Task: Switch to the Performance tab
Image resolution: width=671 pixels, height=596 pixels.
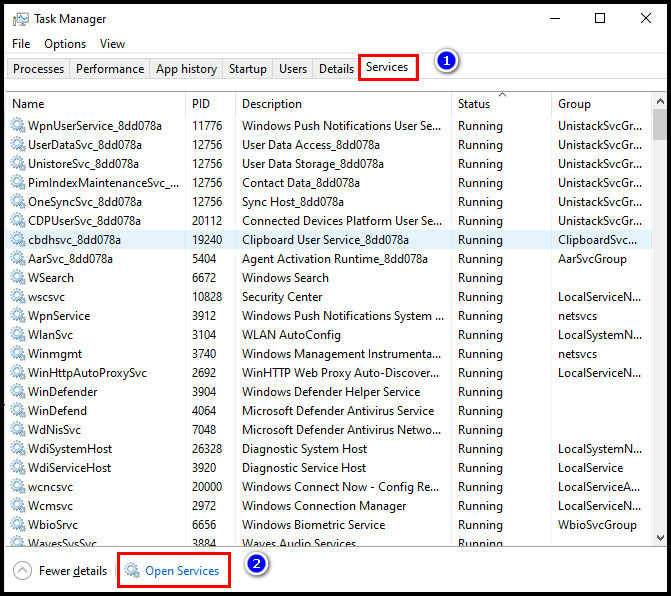Action: click(110, 69)
